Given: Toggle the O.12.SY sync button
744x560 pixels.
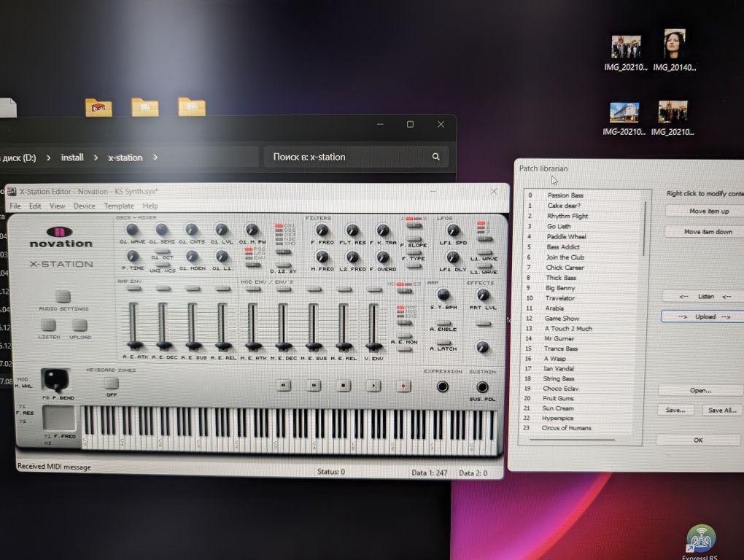Looking at the screenshot, I should tap(283, 265).
